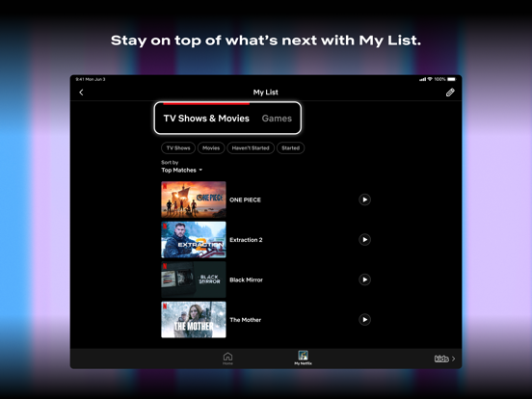Switch to the Kids profile

pos(444,359)
